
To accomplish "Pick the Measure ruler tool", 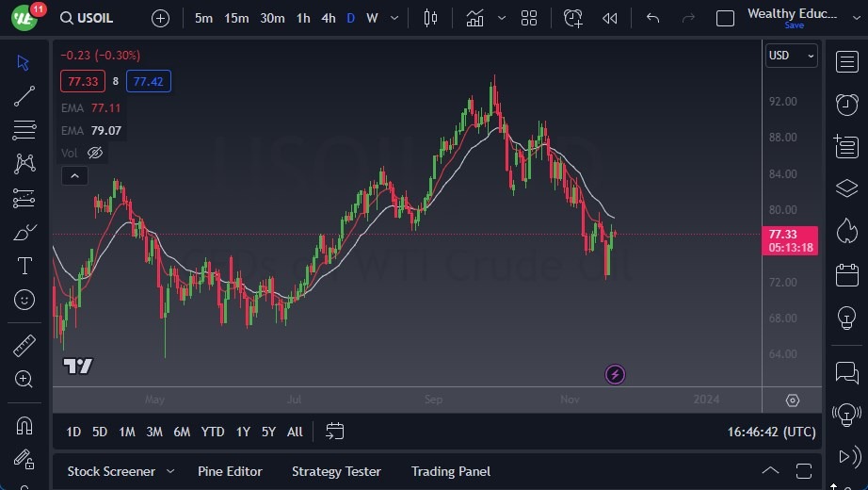I will [24, 346].
